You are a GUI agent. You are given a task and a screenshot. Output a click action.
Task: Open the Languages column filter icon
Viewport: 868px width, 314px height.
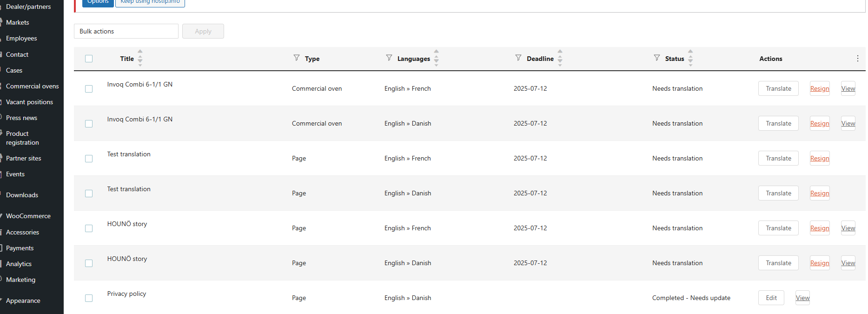tap(389, 58)
